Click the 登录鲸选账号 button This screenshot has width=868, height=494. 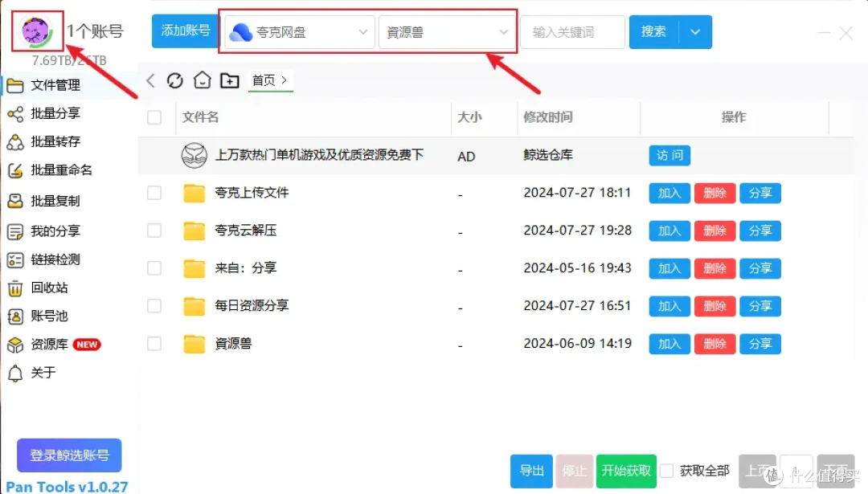click(x=69, y=455)
